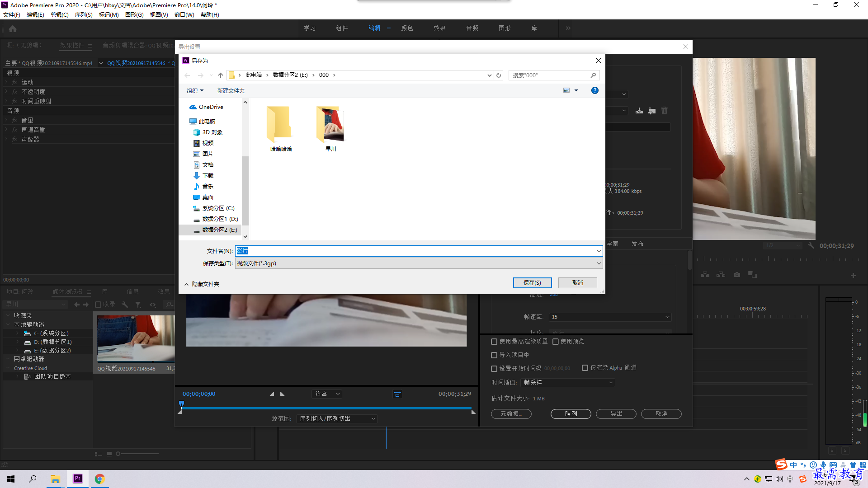Enable 使用预览 checkbox
Screen dimensions: 868x488
click(x=556, y=342)
